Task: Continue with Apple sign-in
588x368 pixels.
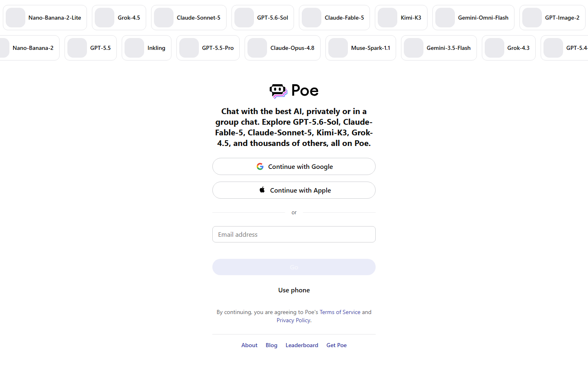Action: [x=294, y=190]
